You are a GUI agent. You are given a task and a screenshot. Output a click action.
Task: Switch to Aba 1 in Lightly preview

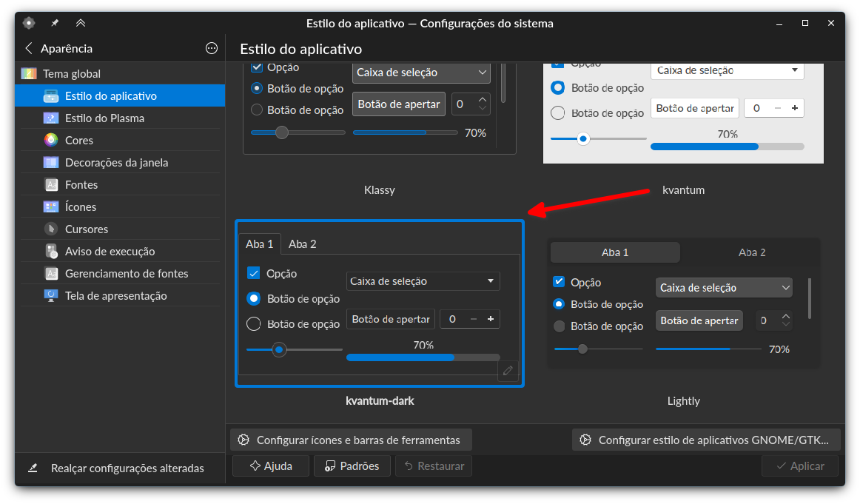(615, 252)
